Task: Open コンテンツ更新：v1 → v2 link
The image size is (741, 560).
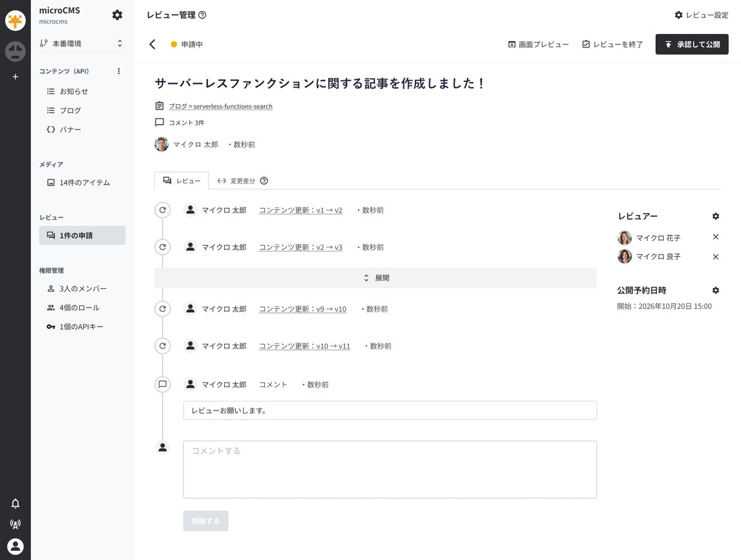Action: point(301,210)
